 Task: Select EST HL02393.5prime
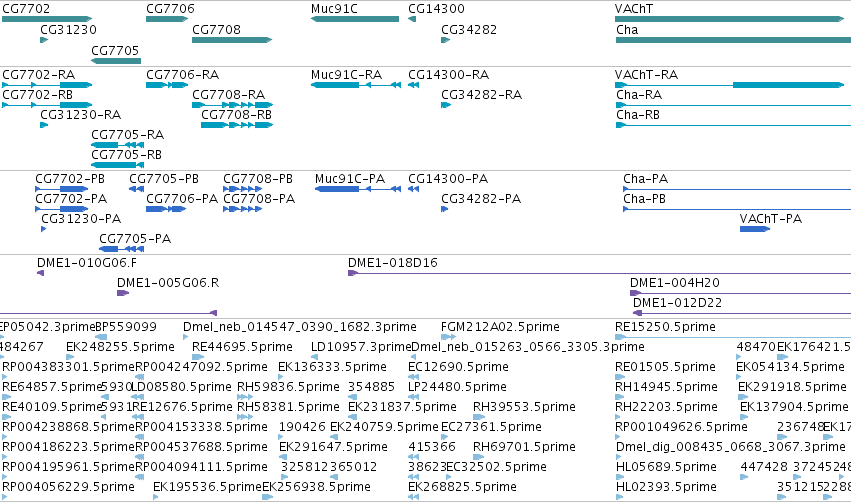[x=618, y=498]
